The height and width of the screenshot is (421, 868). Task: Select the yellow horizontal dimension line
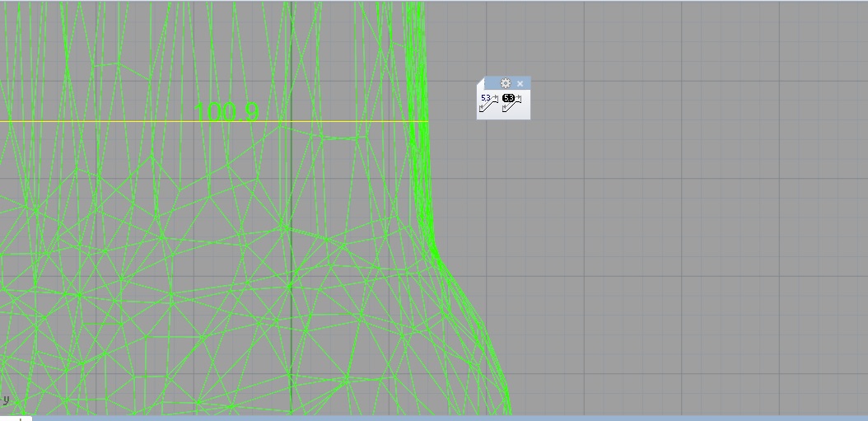[214, 121]
